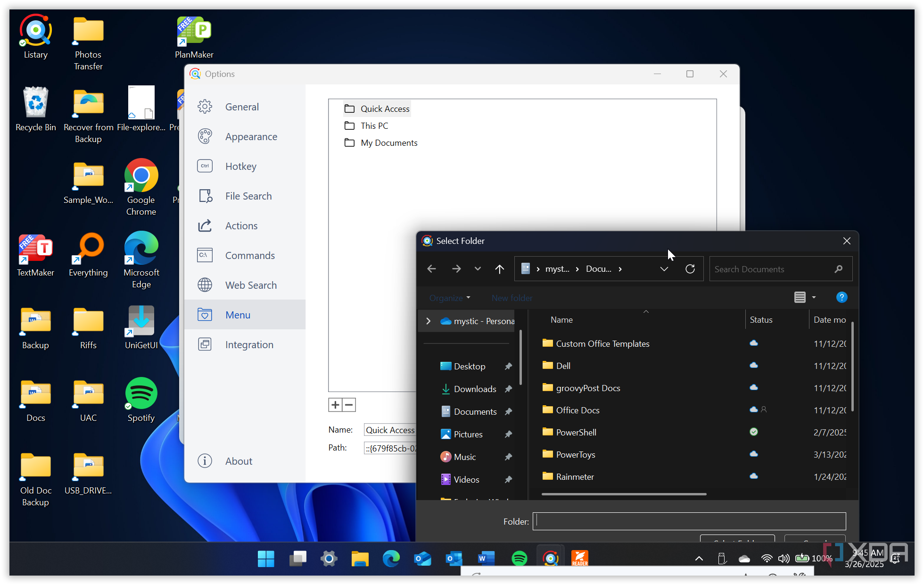Open the General settings section

[245, 107]
